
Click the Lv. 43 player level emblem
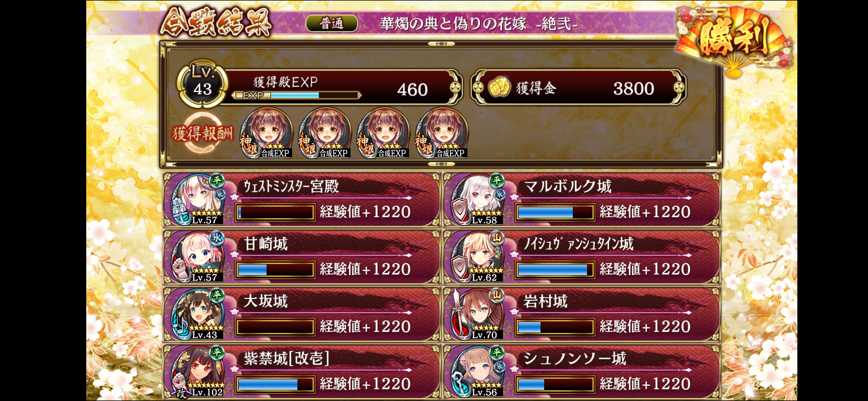[x=202, y=83]
